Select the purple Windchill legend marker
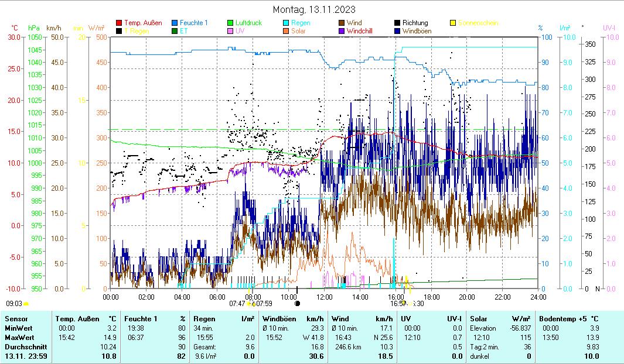This screenshot has width=624, height=364. [x=342, y=31]
